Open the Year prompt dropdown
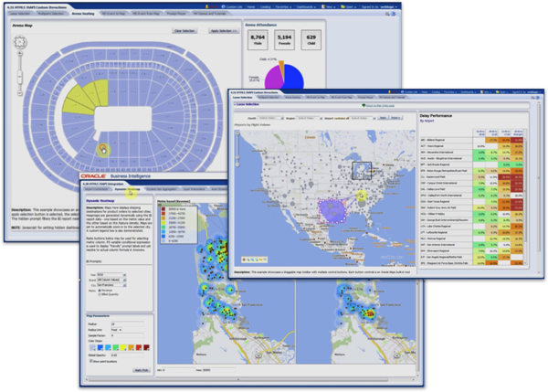This screenshot has height=392, width=548. [x=124, y=275]
